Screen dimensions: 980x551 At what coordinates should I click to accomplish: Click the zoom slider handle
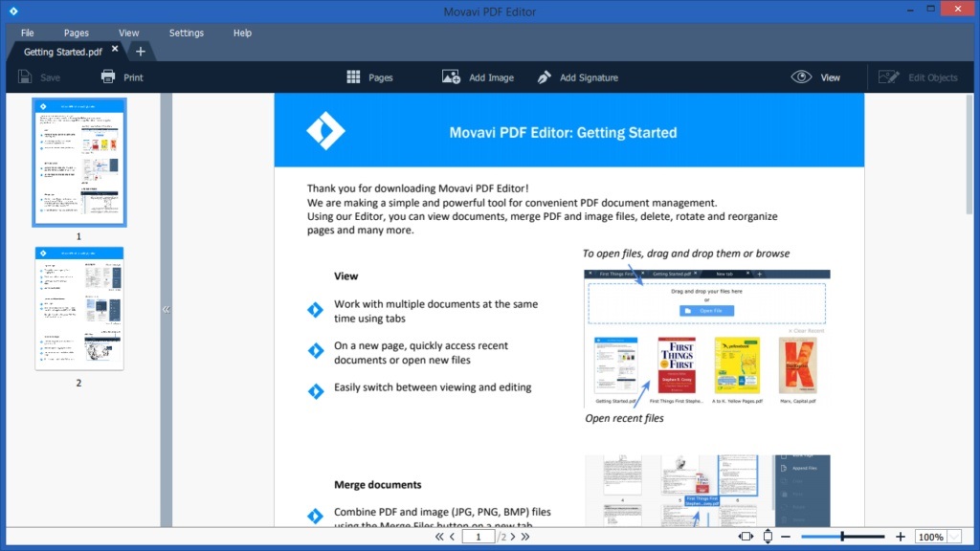click(842, 536)
